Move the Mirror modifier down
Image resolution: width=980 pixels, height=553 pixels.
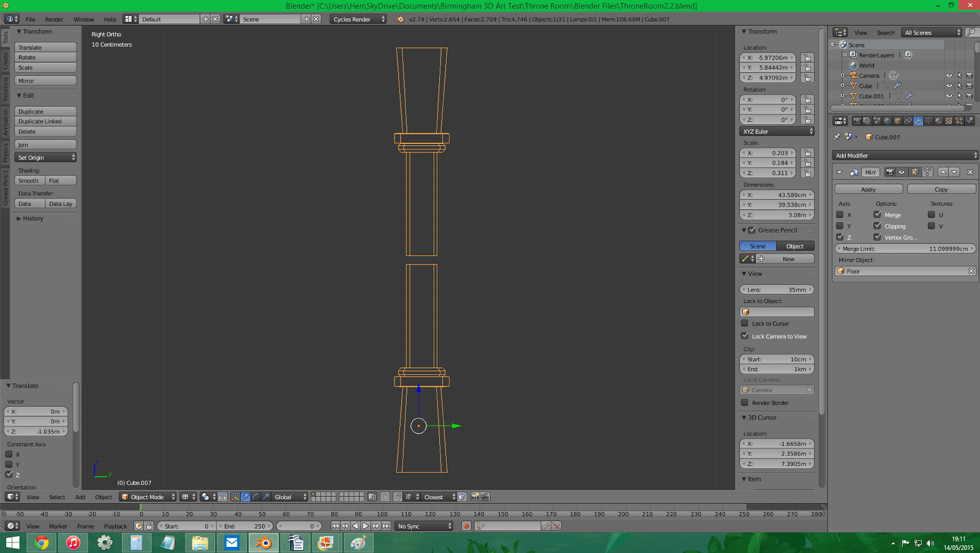(954, 172)
